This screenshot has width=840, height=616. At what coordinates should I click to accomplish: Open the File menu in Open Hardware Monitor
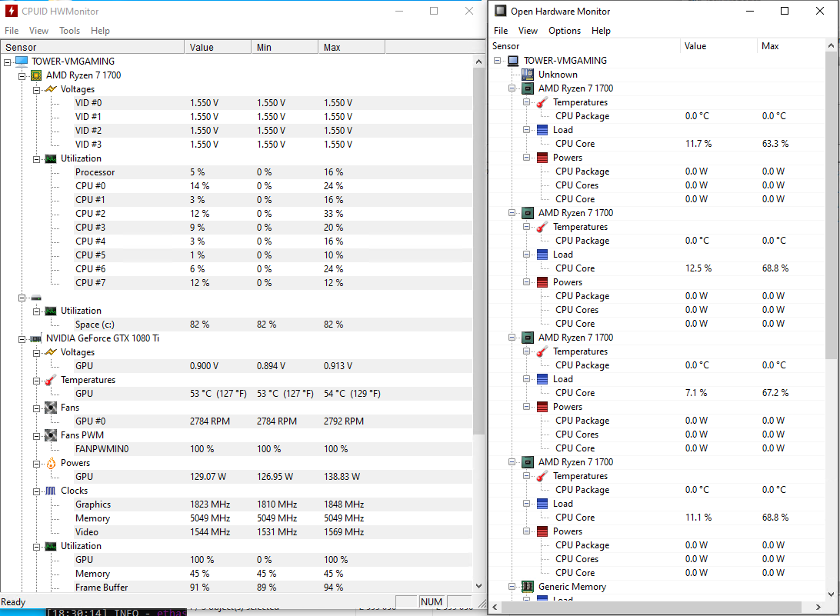click(x=501, y=31)
